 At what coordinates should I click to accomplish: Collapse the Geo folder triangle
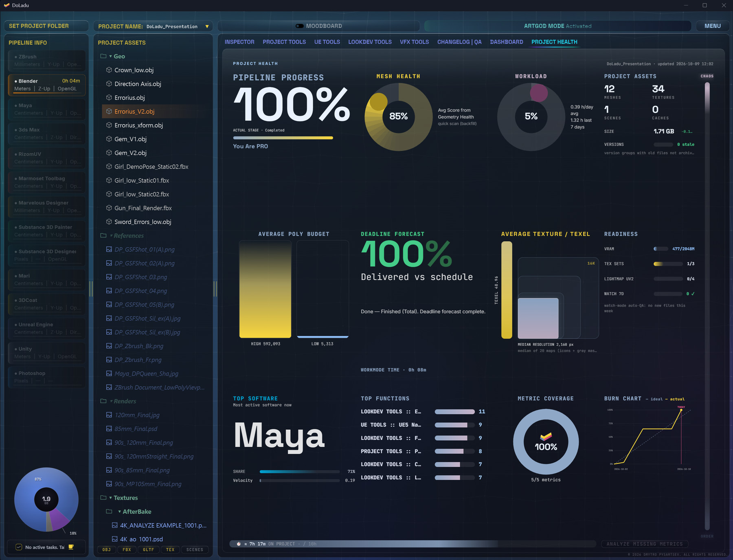110,56
